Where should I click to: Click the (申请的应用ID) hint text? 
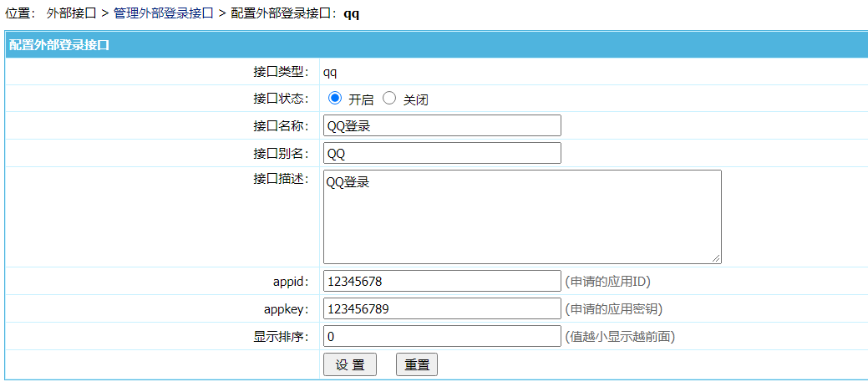tap(607, 282)
